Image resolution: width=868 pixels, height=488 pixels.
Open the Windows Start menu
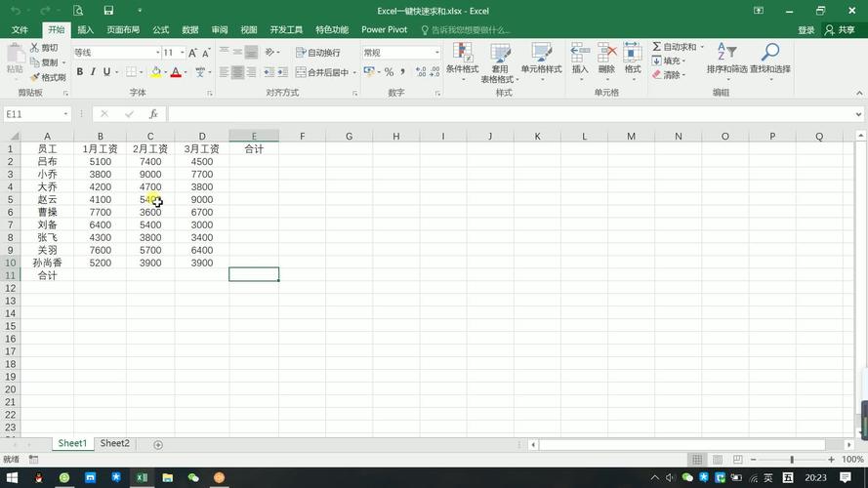(12, 477)
